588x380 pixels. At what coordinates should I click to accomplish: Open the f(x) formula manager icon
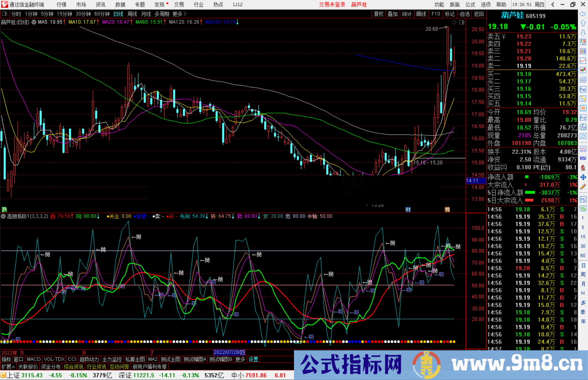tap(583, 127)
